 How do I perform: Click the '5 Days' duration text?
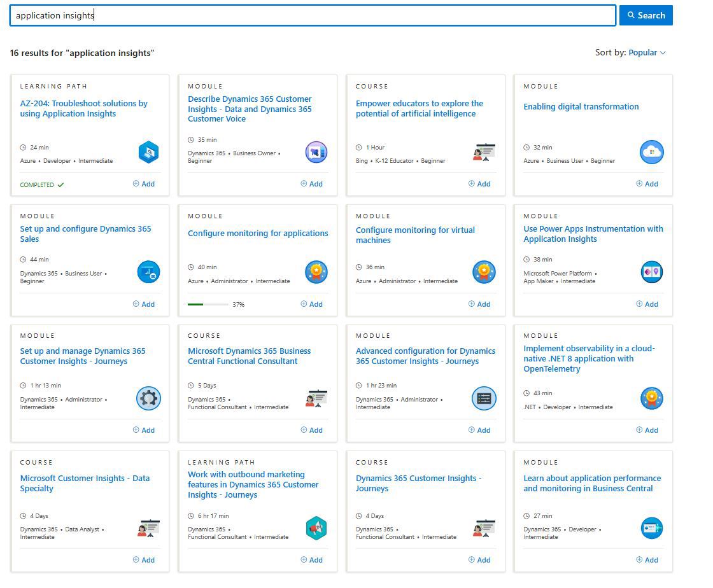pos(207,386)
